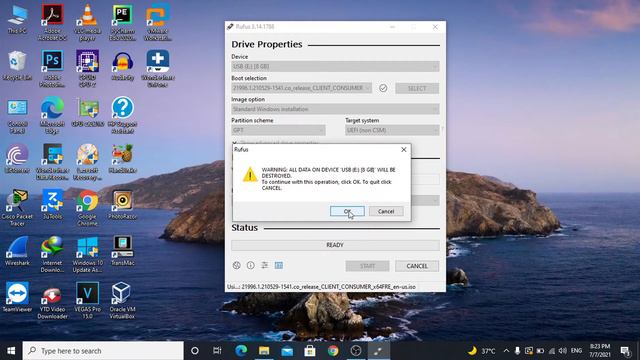Open Rufus settings sliders icon
The image size is (640, 360).
pos(264,265)
